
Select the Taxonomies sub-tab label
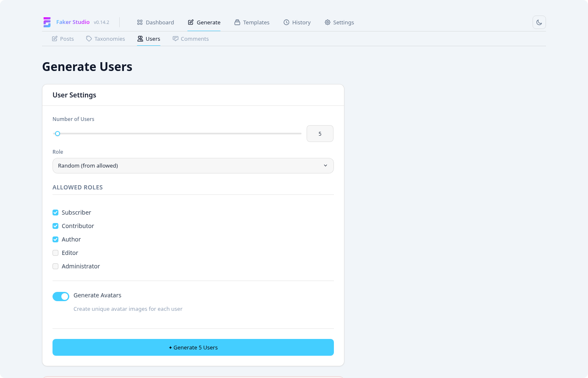point(110,39)
